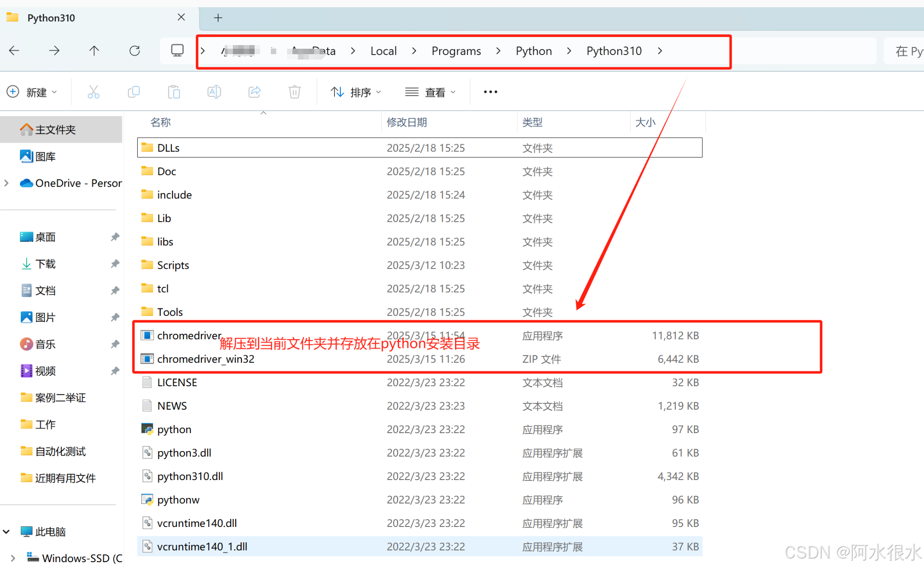Screen dimensions: 924x568
Task: Click the Copy icon in toolbar
Action: [x=134, y=92]
